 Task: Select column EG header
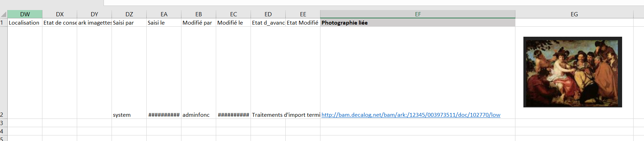point(574,14)
